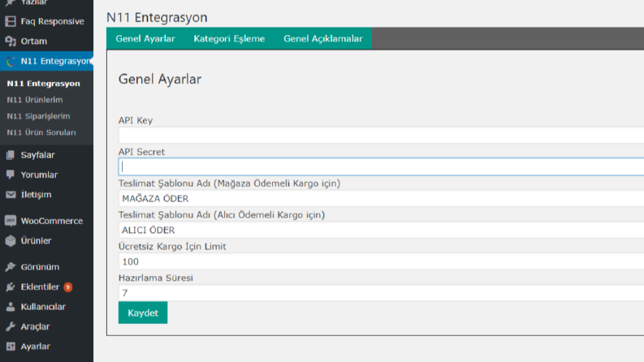Open the Araçlar menu link

pyautogui.click(x=35, y=327)
